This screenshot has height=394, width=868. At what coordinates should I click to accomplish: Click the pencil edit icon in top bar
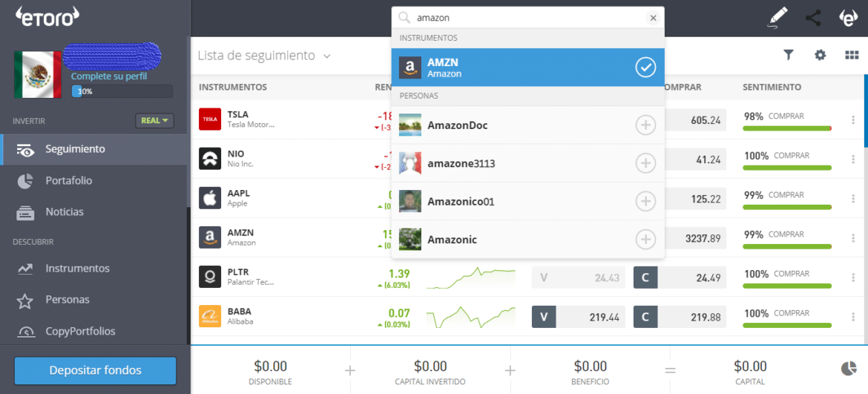click(x=777, y=18)
